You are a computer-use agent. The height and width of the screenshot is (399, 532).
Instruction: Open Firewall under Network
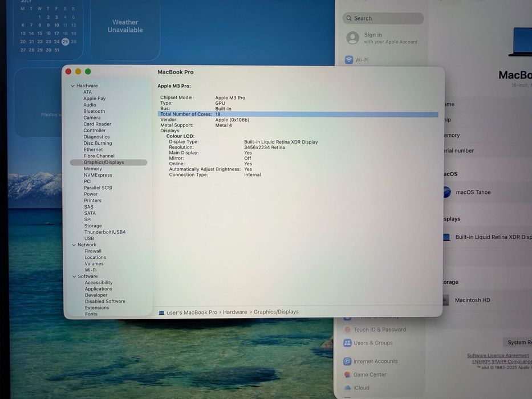(x=93, y=251)
